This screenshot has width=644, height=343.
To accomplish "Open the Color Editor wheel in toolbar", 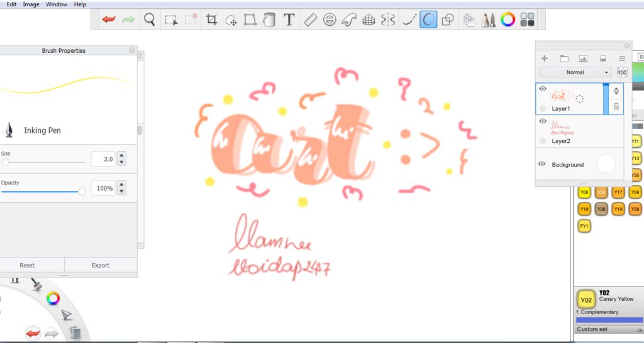I will click(x=508, y=20).
